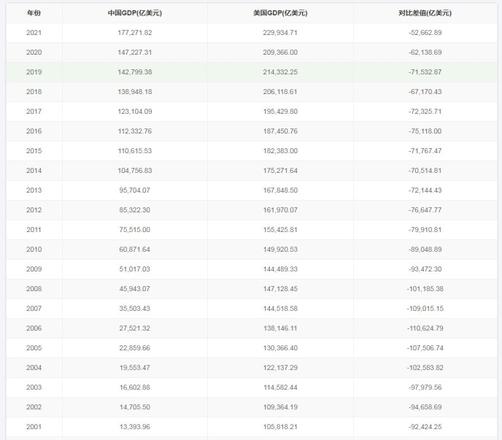Click difference value -101,185.38
502x440 pixels.
tap(425, 289)
